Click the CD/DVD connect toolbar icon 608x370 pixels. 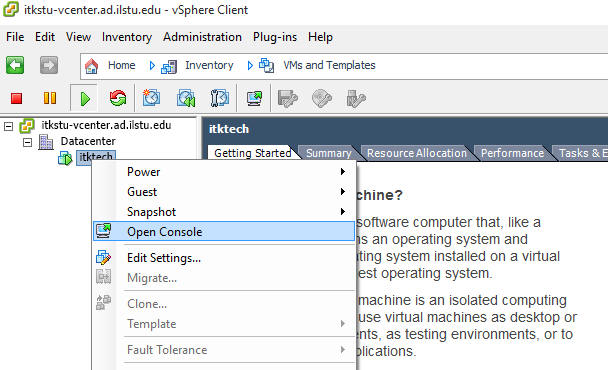(322, 98)
